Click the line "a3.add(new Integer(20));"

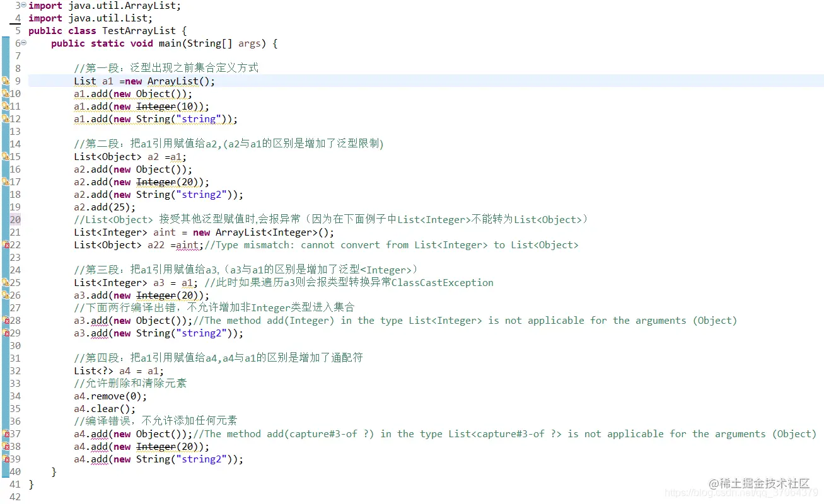142,295
